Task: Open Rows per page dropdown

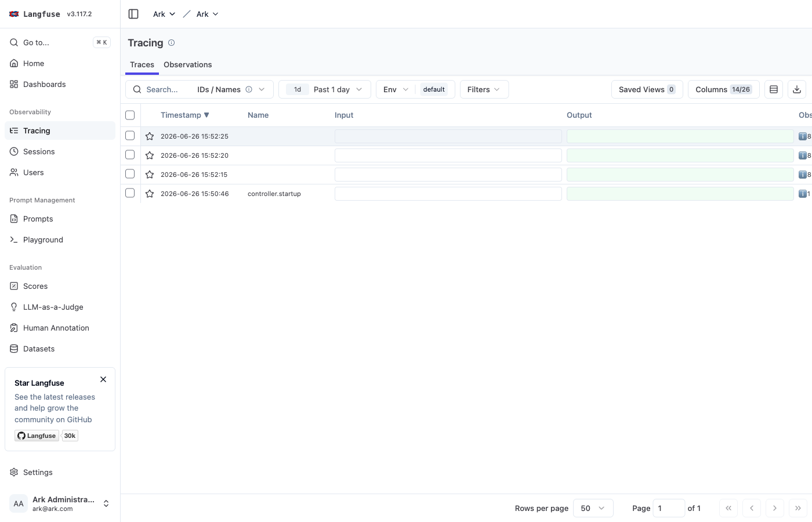Action: [593, 508]
